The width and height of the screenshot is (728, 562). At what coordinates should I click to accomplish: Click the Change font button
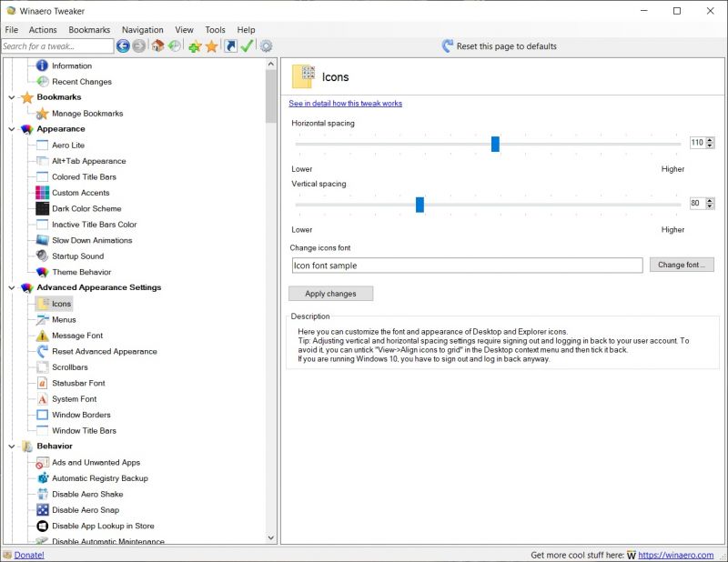[x=682, y=265]
